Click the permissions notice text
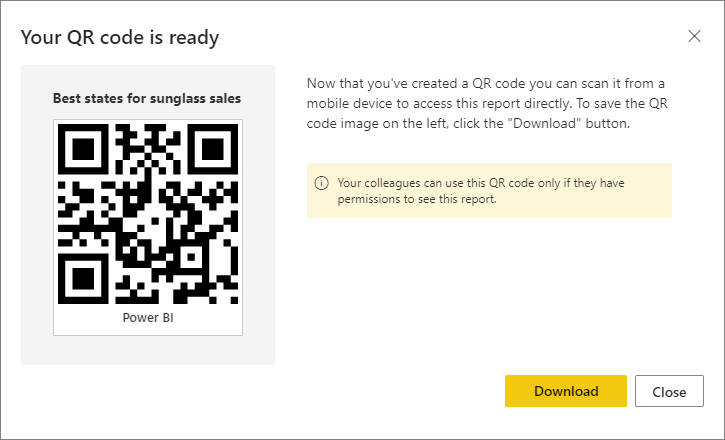725x440 pixels. [481, 190]
